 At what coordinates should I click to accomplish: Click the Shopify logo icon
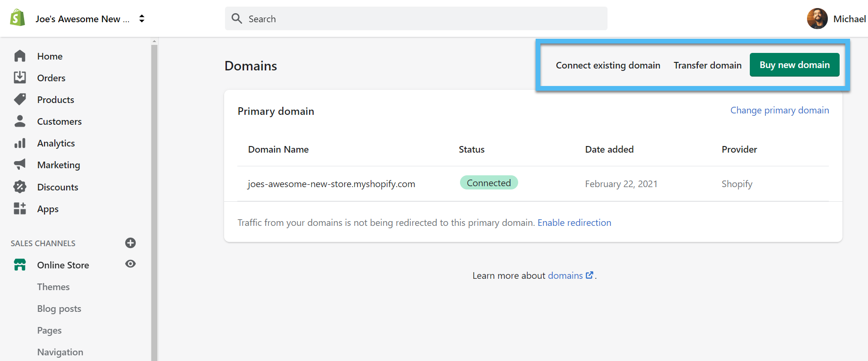click(17, 18)
